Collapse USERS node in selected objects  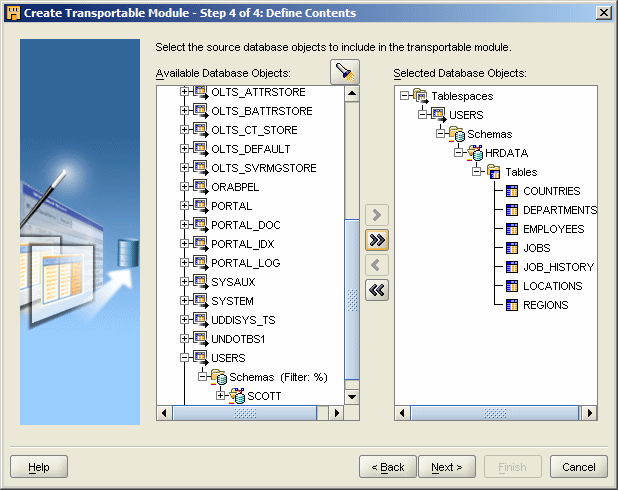[422, 115]
